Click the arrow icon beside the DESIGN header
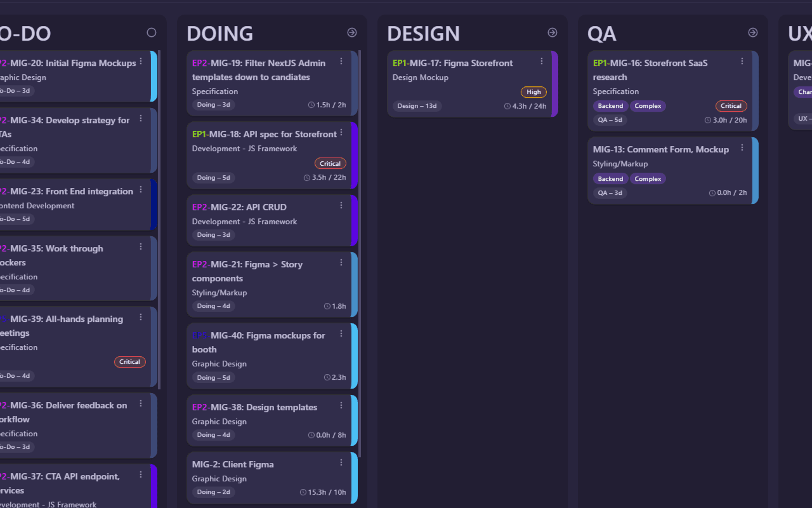Screen dimensions: 812x508 [x=552, y=32]
